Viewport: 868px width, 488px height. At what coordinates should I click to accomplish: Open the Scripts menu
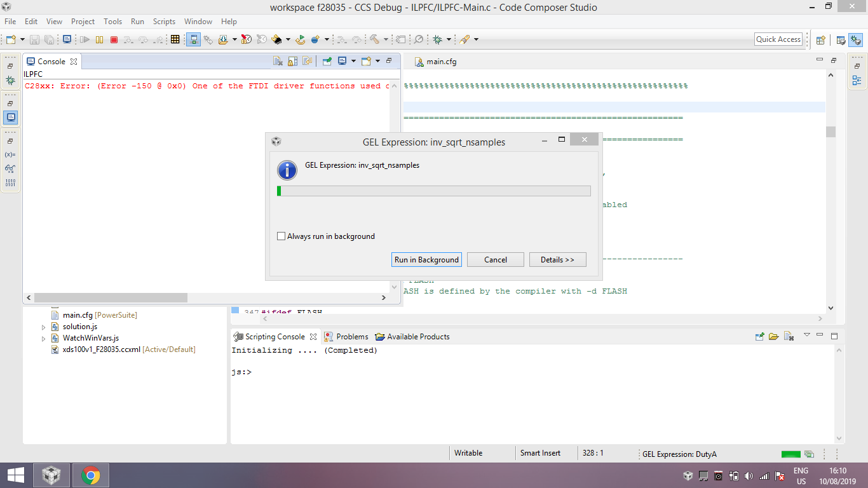tap(164, 21)
